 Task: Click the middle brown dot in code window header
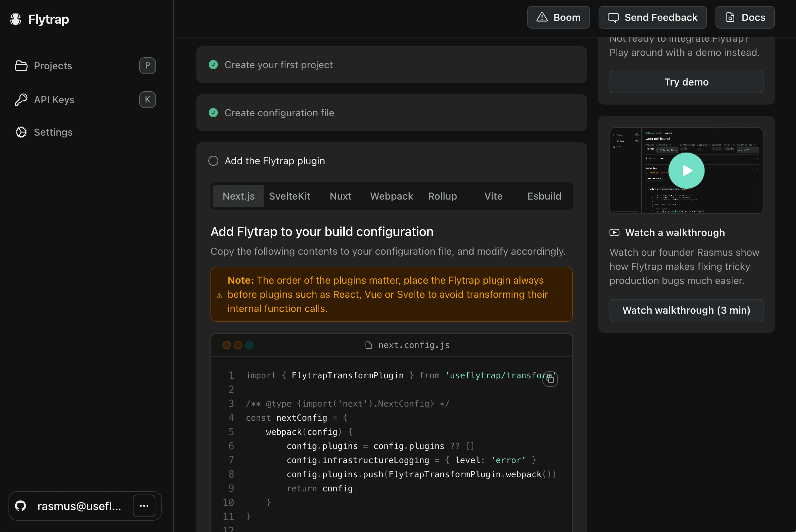[238, 345]
